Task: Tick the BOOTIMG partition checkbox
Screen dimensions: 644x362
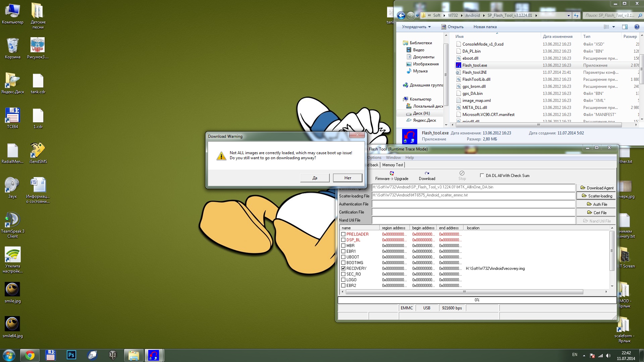Action: 343,263
